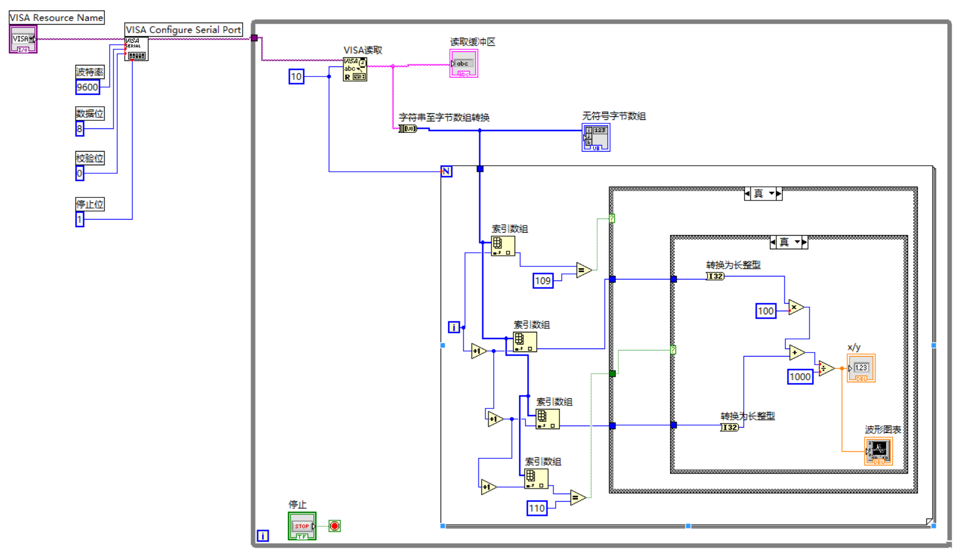This screenshot has height=560, width=964.
Task: Click the data bits constant 8
Action: (x=80, y=129)
